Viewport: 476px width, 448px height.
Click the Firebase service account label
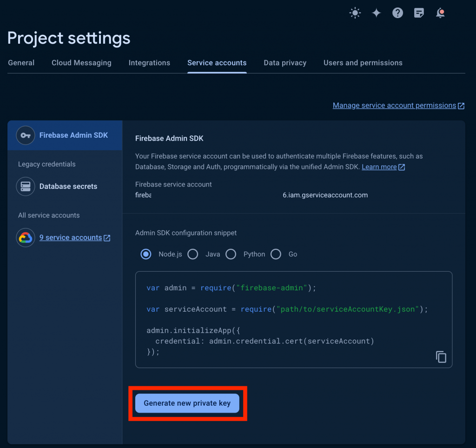173,184
